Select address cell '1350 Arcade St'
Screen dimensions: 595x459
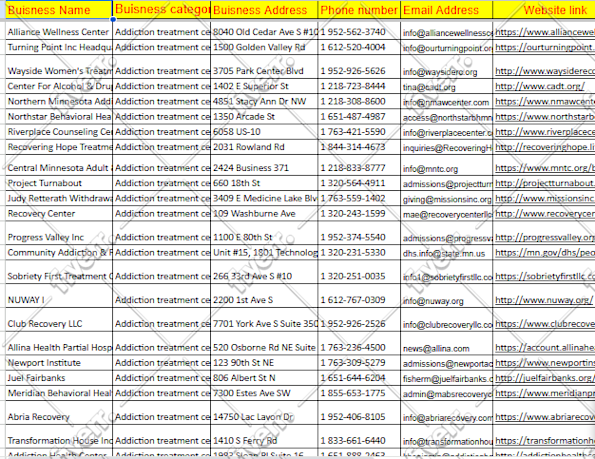264,116
